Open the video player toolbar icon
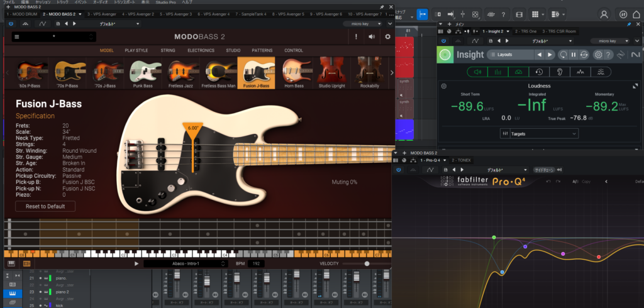The height and width of the screenshot is (308, 644). (519, 14)
